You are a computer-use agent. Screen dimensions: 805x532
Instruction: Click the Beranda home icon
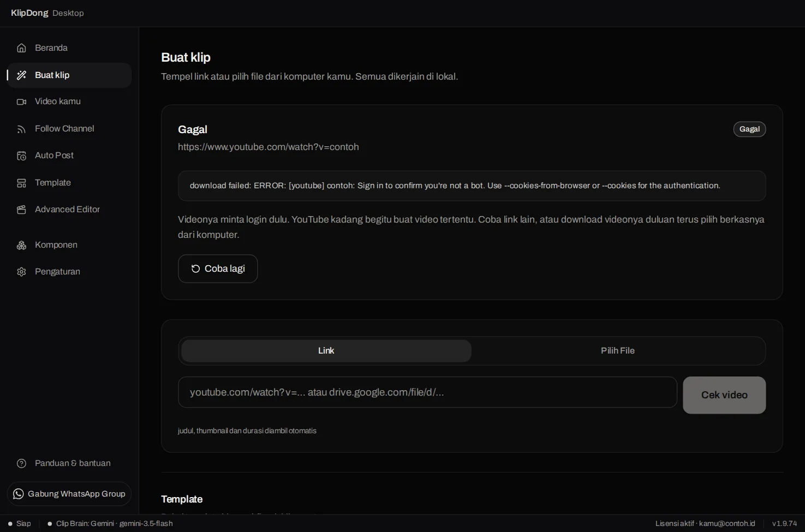[21, 48]
